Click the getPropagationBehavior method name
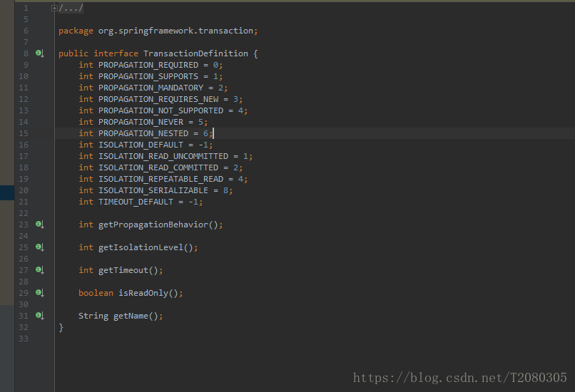The image size is (575, 392). tap(153, 225)
